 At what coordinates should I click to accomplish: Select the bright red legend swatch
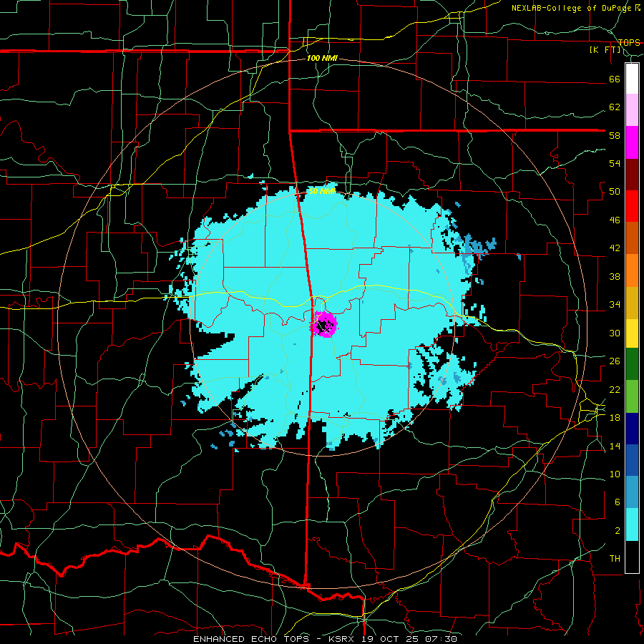pyautogui.click(x=632, y=206)
